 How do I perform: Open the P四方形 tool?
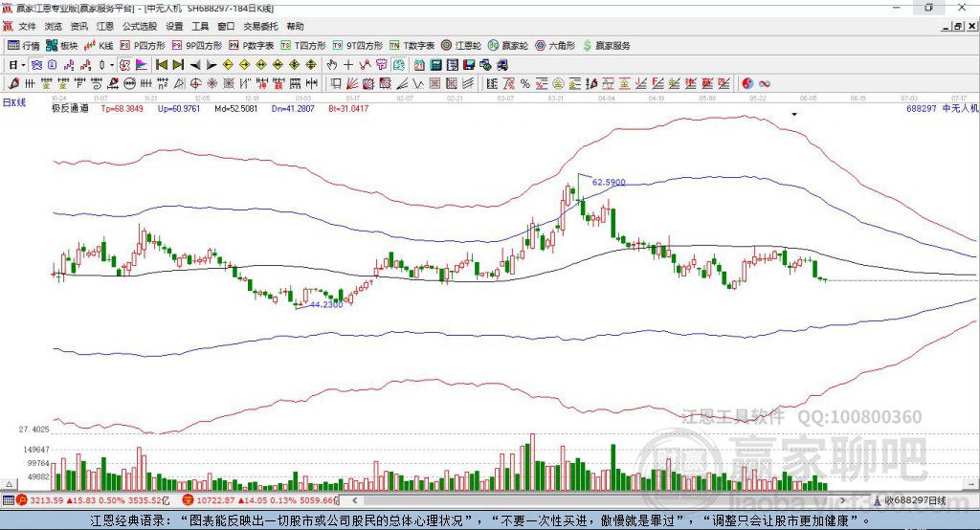click(x=143, y=46)
